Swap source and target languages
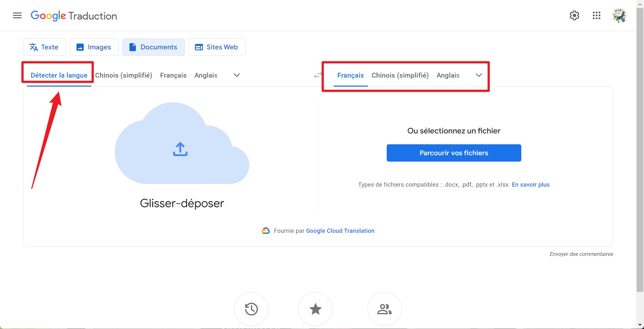 point(317,75)
